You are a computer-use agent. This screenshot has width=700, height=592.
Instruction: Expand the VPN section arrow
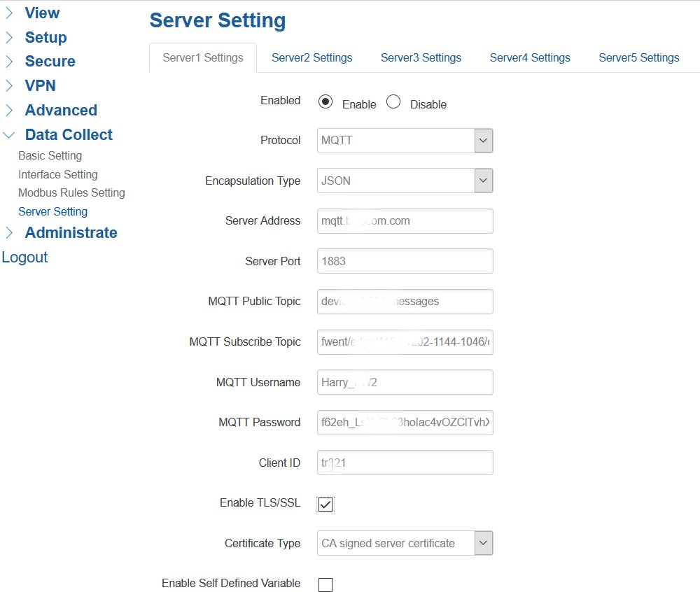point(9,86)
